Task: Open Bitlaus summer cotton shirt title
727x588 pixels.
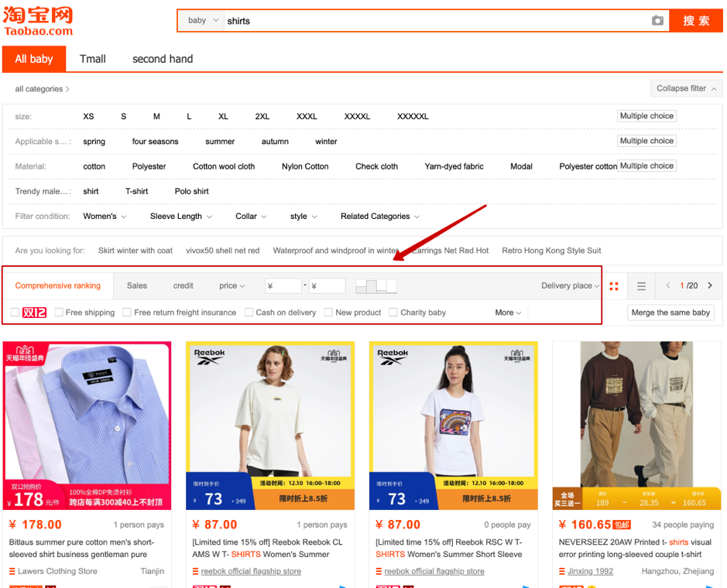Action: pyautogui.click(x=81, y=548)
